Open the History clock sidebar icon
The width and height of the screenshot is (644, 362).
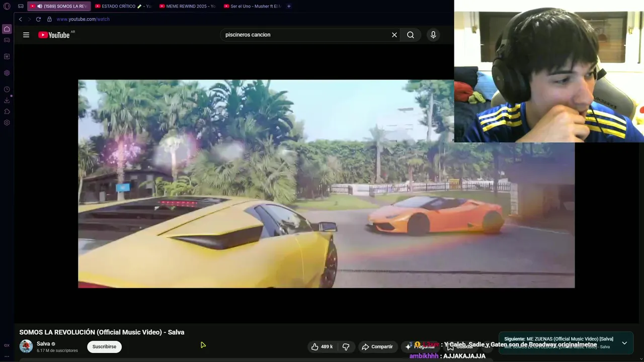click(x=7, y=89)
